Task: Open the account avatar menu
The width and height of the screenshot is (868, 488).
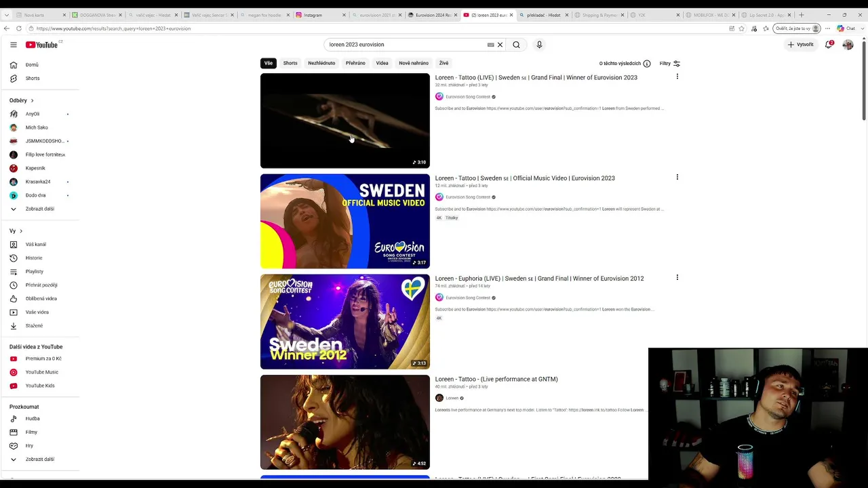Action: [848, 45]
